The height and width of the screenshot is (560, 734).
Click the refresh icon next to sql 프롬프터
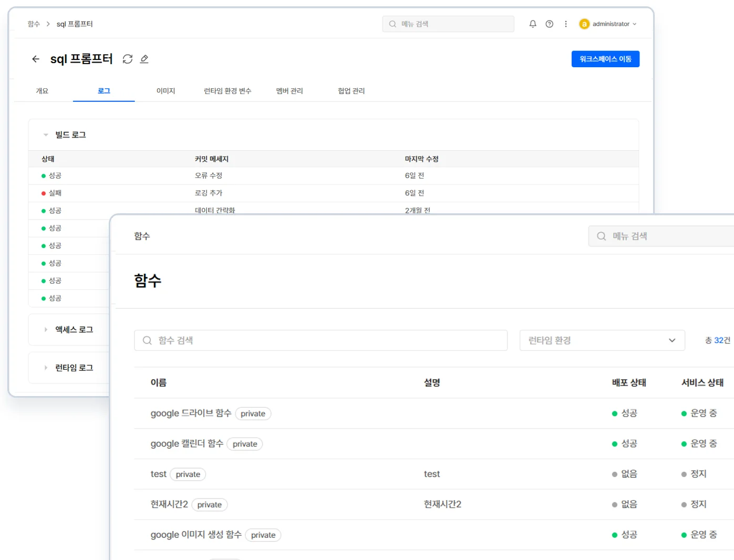point(128,59)
